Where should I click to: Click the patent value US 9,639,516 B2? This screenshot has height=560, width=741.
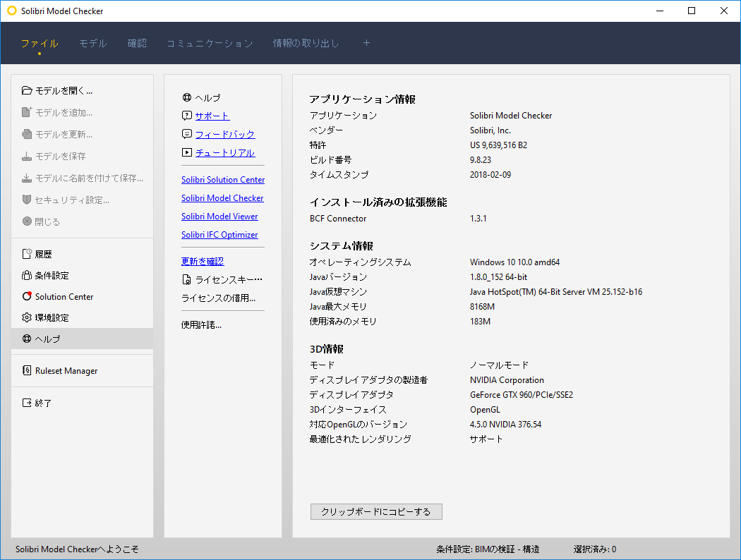(x=498, y=145)
